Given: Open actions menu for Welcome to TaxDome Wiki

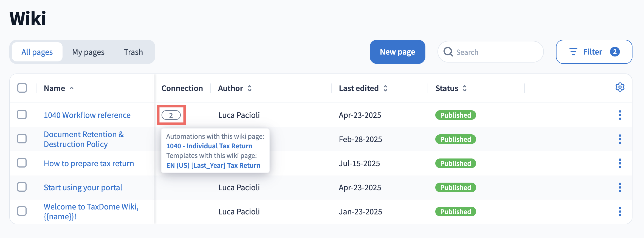Looking at the screenshot, I should coord(620,212).
